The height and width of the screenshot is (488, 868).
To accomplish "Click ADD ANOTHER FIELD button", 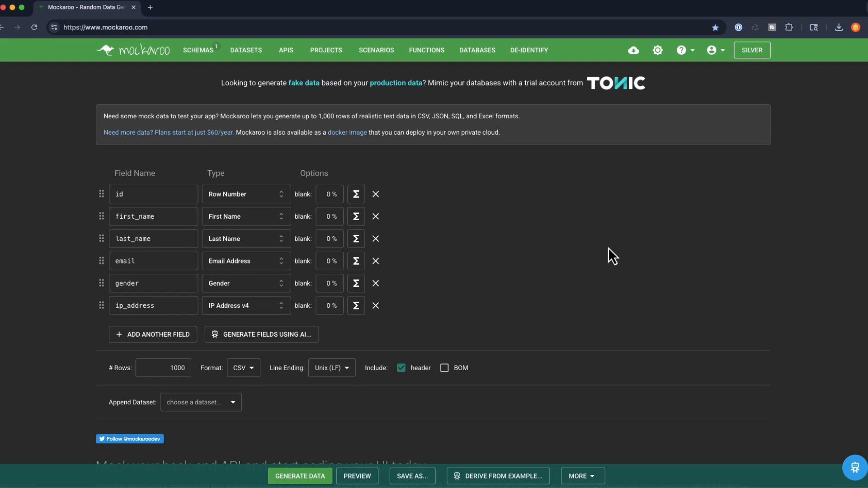I will [x=153, y=334].
